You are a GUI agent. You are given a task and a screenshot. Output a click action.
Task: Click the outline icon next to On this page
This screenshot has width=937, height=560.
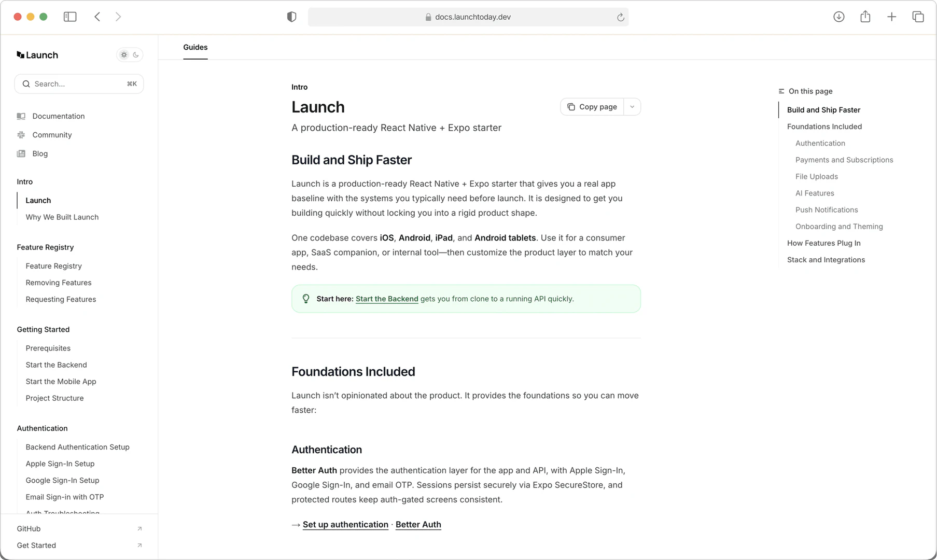[x=781, y=91]
